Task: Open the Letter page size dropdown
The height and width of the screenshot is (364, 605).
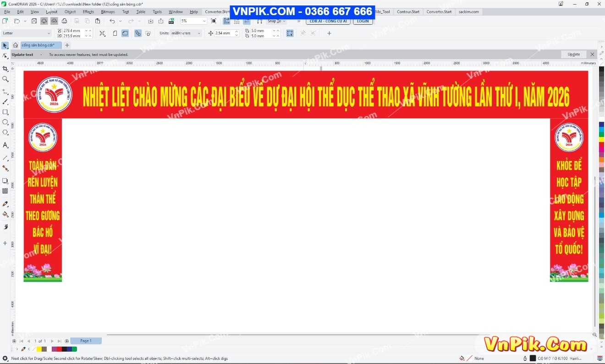Action: pos(49,33)
